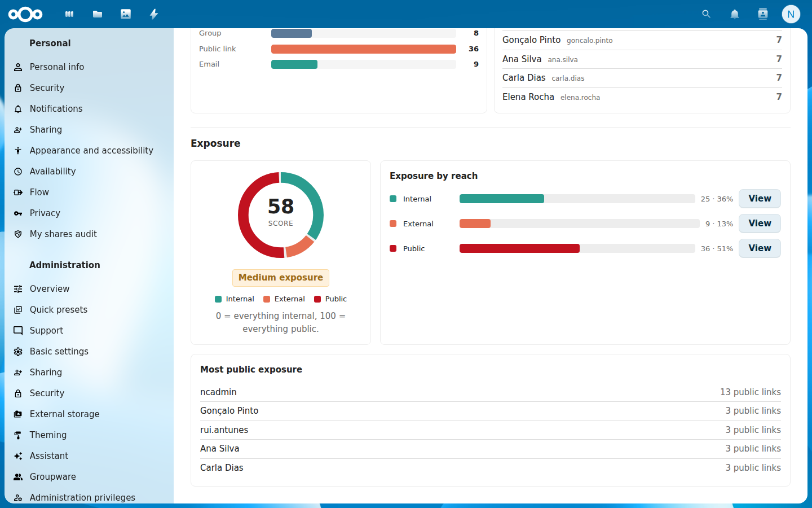Select the ncadmin public exposure row
Screen dimensions: 812x508
[491, 392]
